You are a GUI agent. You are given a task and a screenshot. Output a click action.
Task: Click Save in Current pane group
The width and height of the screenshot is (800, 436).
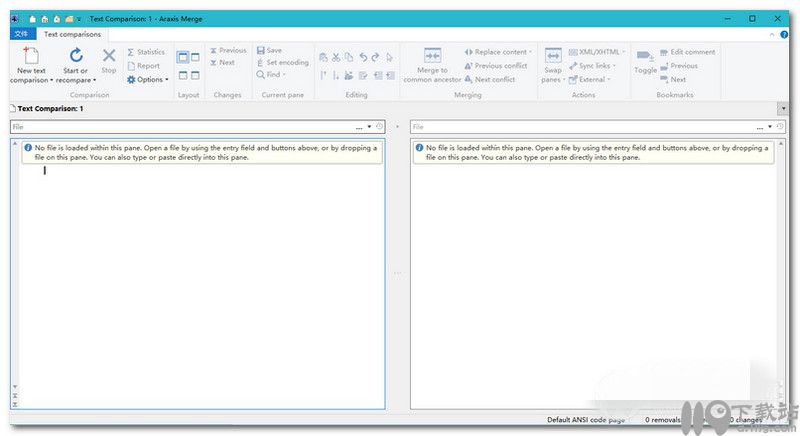click(x=269, y=50)
